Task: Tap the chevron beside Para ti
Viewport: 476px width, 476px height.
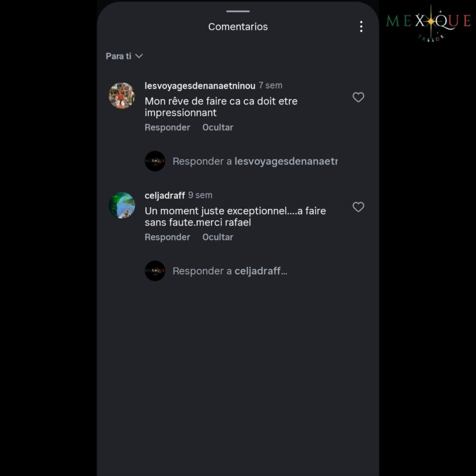Action: tap(139, 56)
